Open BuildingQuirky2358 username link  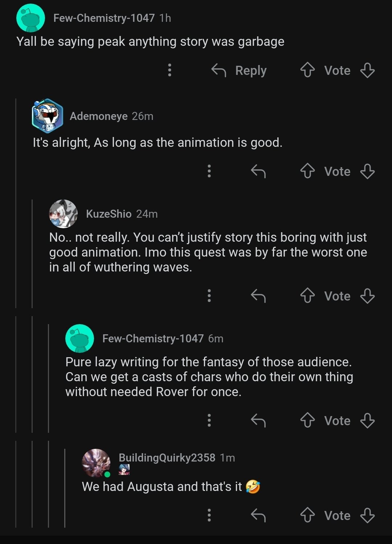point(167,458)
